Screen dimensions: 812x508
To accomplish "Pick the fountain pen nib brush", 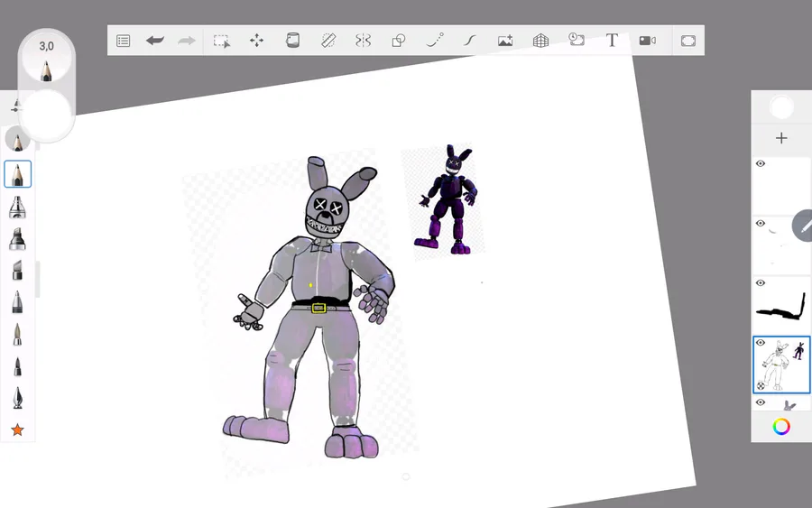I will (18, 398).
